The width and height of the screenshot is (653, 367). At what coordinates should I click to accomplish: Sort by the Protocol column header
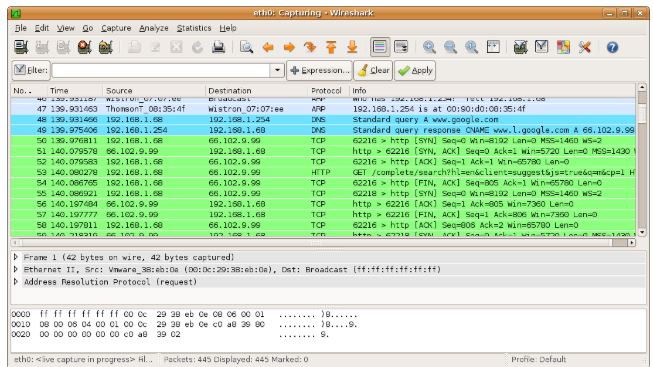tap(328, 90)
